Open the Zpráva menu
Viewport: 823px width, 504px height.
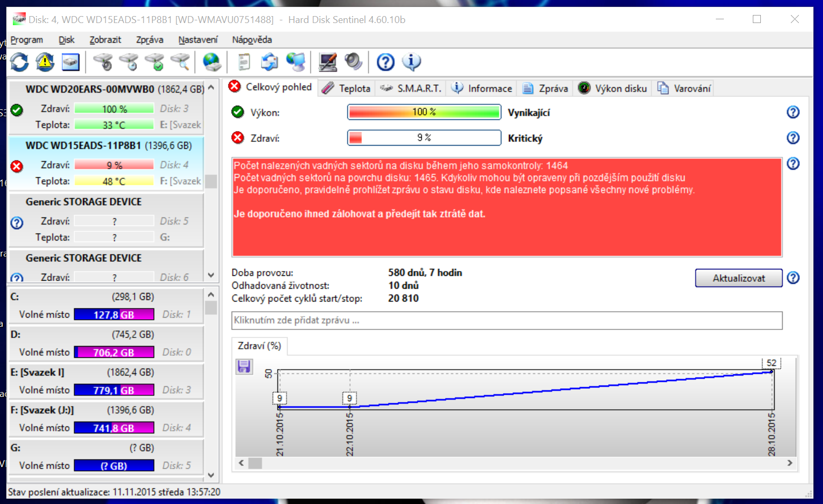point(149,40)
